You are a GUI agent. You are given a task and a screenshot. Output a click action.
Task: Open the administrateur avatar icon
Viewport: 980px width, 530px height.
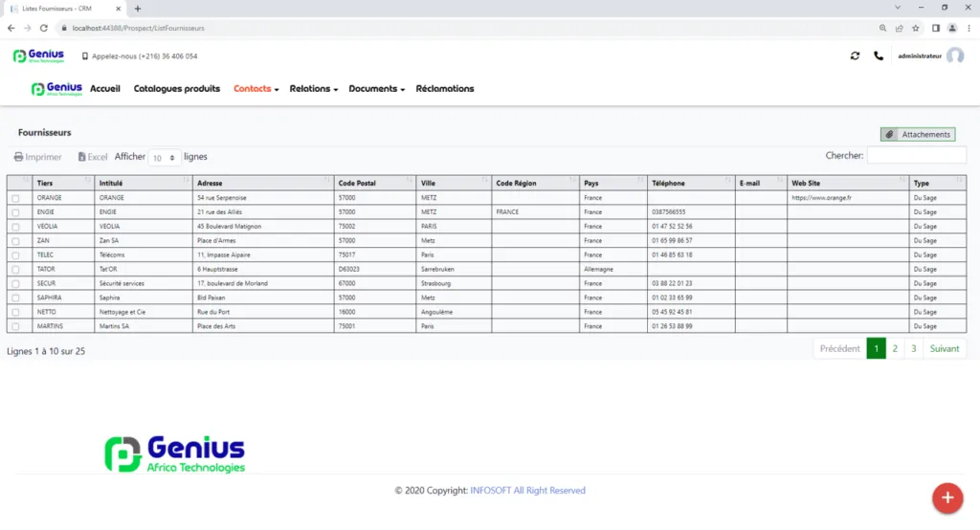[x=955, y=55]
